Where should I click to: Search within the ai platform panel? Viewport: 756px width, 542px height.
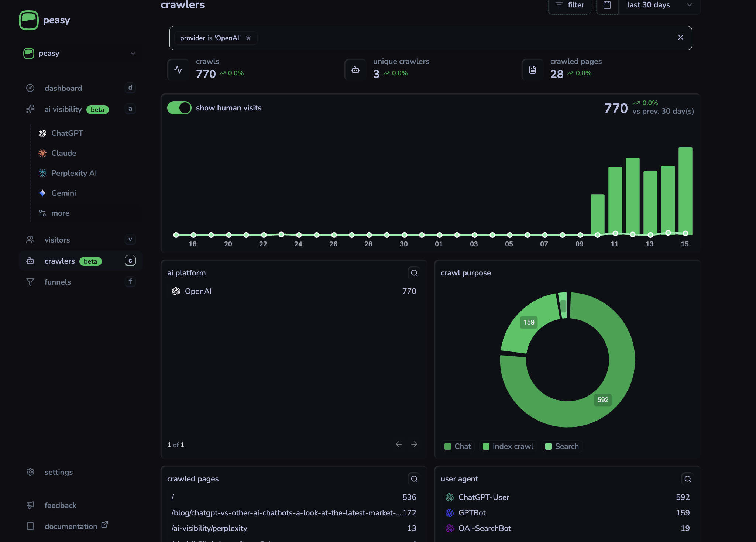[x=414, y=273]
